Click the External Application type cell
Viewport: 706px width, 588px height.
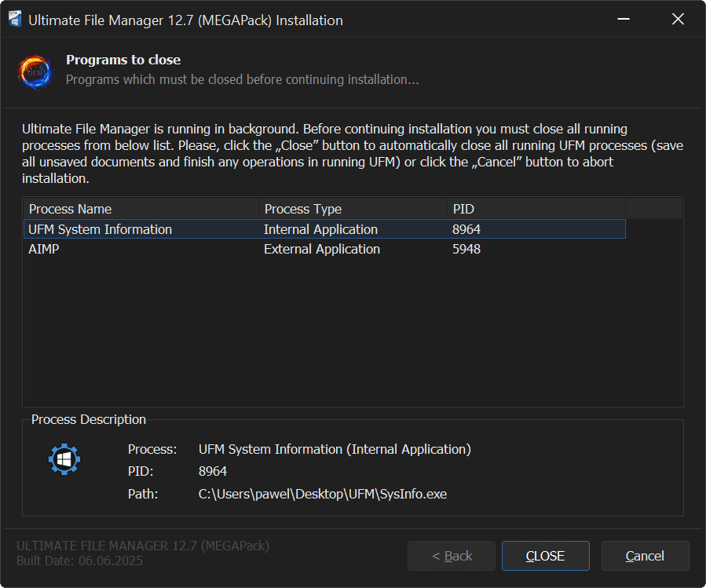click(x=321, y=249)
